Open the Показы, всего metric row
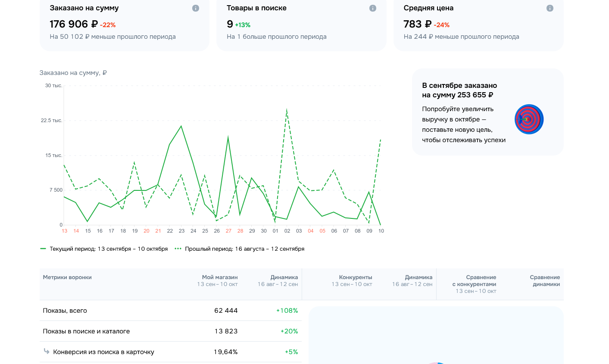 point(65,311)
